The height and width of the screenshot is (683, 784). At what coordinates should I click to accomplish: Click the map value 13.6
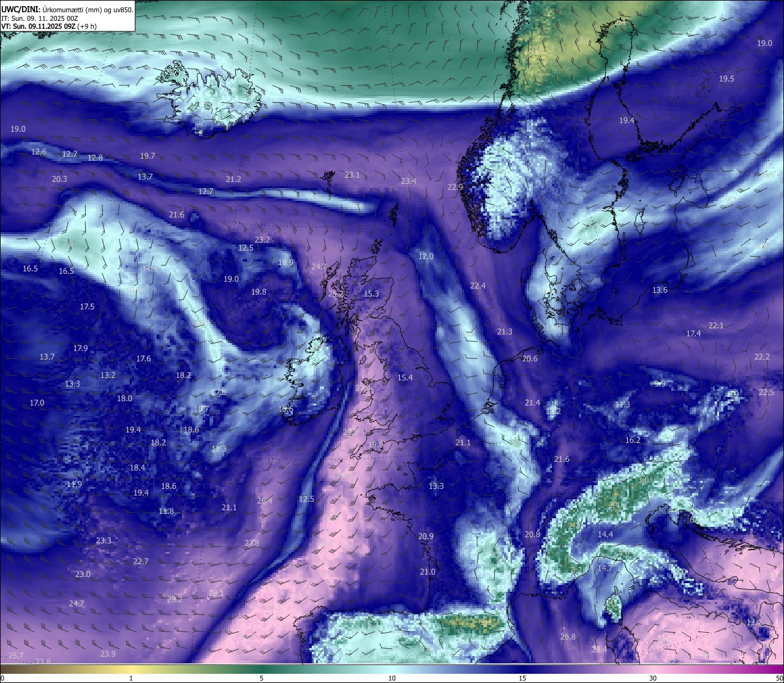tap(660, 290)
